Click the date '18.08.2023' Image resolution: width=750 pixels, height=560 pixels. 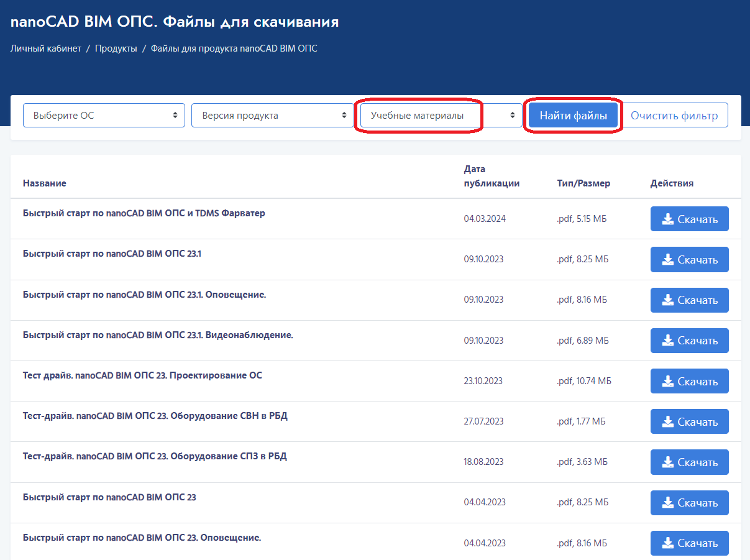coord(483,462)
